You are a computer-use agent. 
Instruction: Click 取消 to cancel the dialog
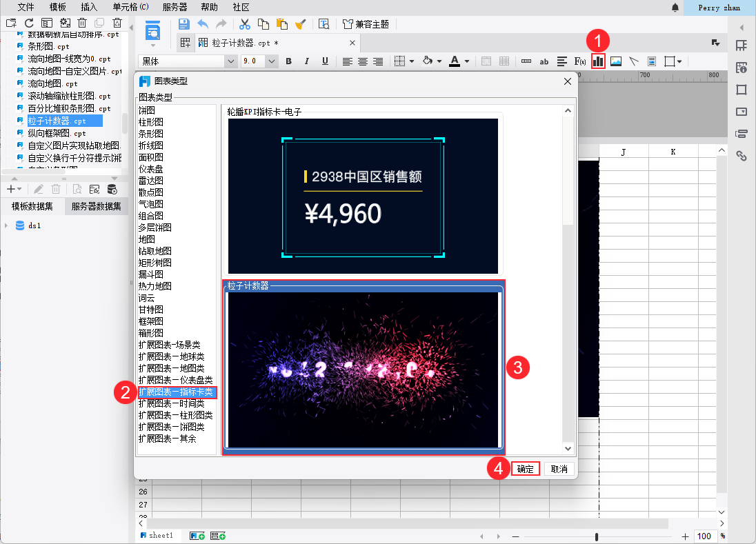[x=559, y=469]
